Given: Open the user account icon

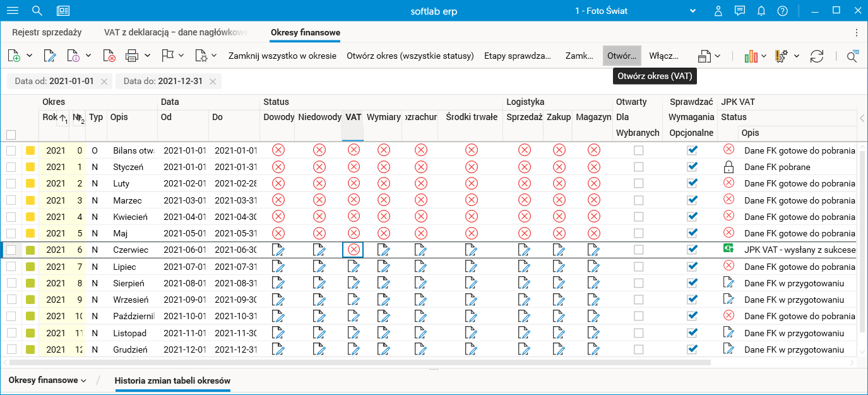Looking at the screenshot, I should [718, 11].
